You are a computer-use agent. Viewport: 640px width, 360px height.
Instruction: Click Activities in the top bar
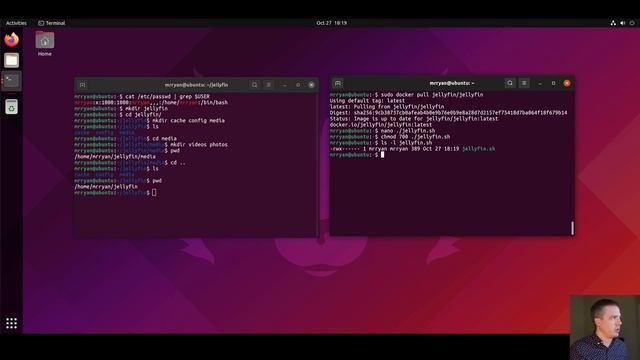click(x=16, y=23)
